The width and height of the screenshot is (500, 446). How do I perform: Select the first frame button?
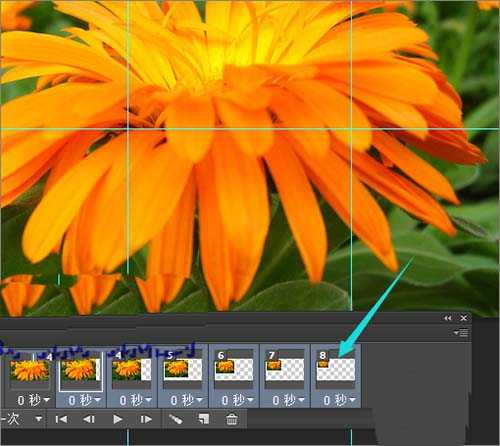tap(61, 419)
